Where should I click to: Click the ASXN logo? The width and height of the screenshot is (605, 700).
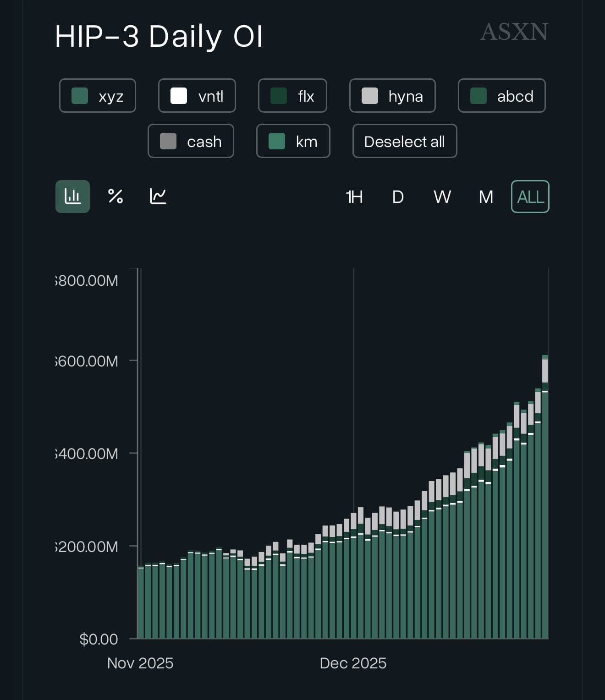point(514,32)
